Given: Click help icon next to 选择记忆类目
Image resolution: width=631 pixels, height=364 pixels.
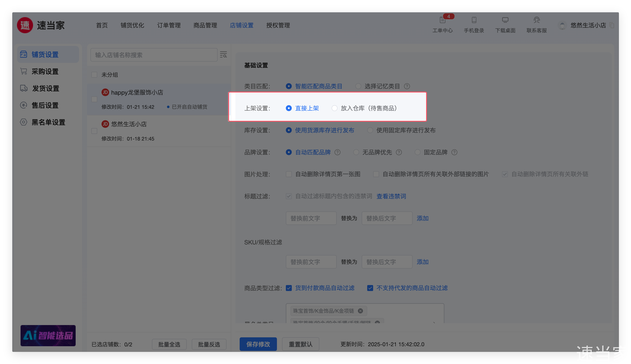Looking at the screenshot, I should tap(407, 86).
